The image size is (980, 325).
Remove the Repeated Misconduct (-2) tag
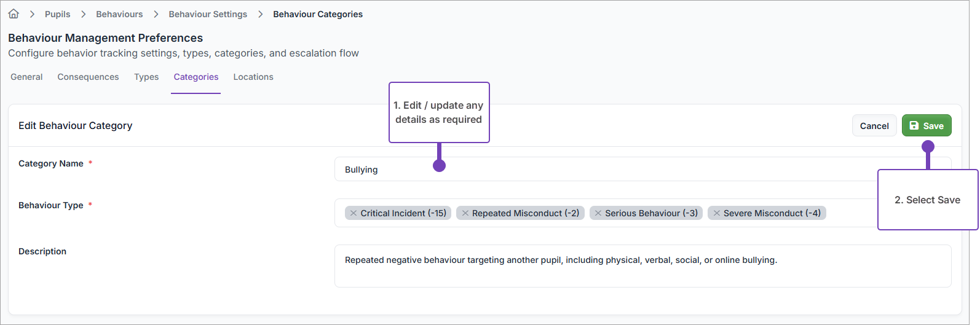465,213
